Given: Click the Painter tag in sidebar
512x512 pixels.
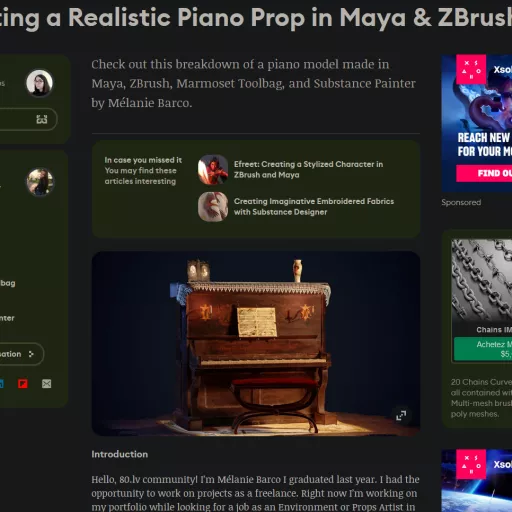Looking at the screenshot, I should coord(7,318).
